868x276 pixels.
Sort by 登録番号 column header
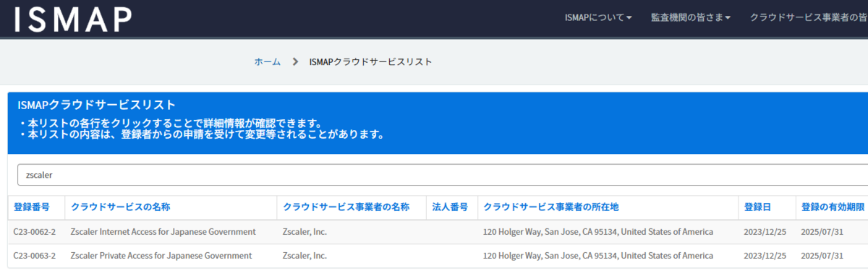(32, 207)
